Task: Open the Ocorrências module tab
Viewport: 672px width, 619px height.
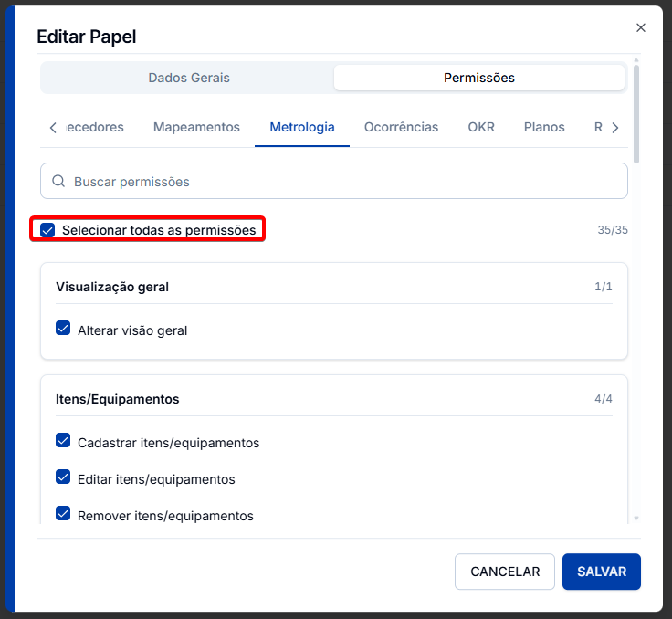Action: (x=401, y=127)
